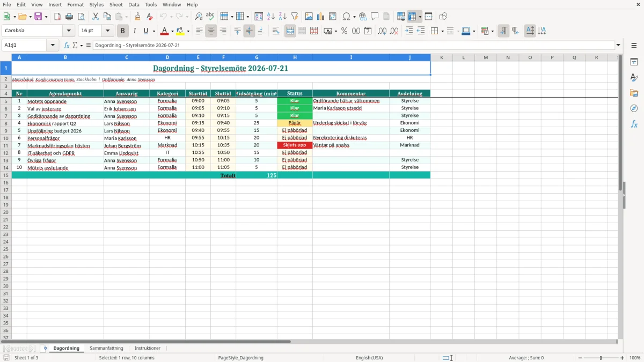This screenshot has width=644, height=362.
Task: Select the Instruktioner sheet tab
Action: tap(148, 349)
